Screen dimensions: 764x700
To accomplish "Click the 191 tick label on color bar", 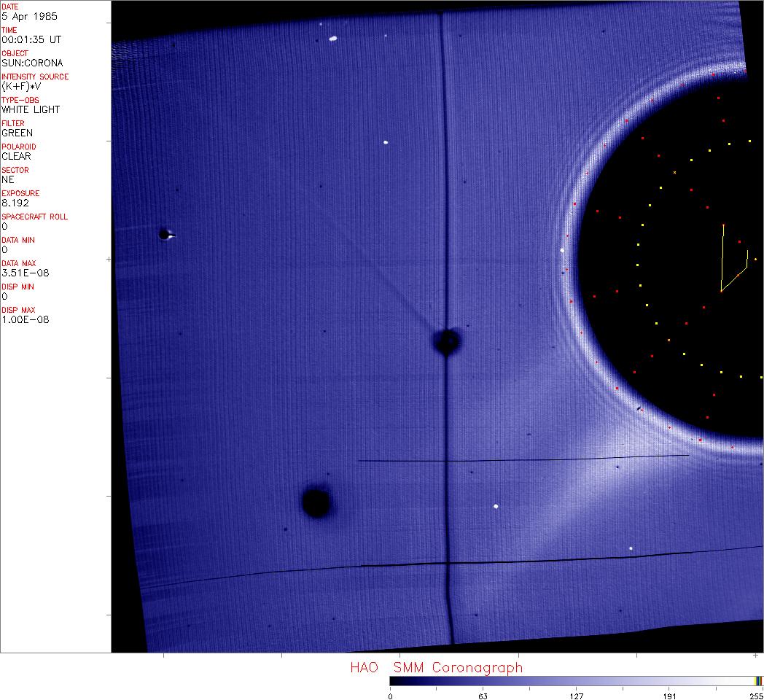I will click(669, 696).
